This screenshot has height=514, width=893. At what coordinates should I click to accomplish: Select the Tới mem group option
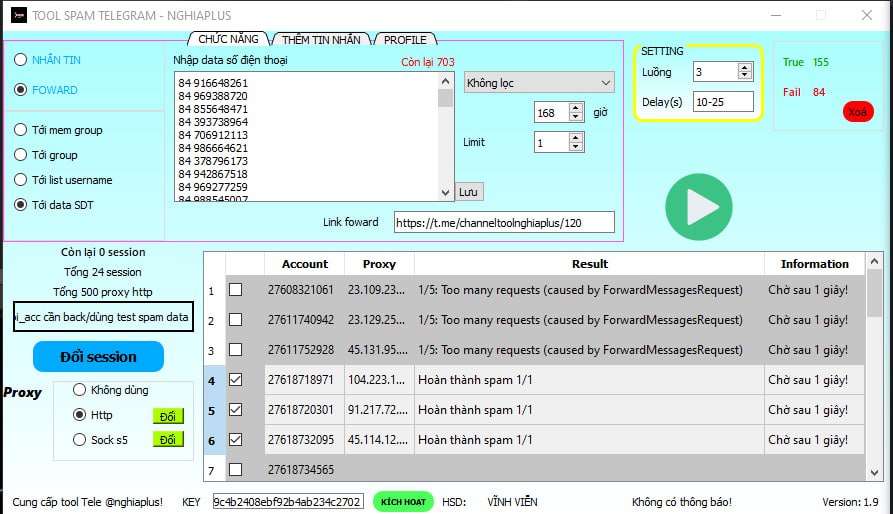point(20,130)
